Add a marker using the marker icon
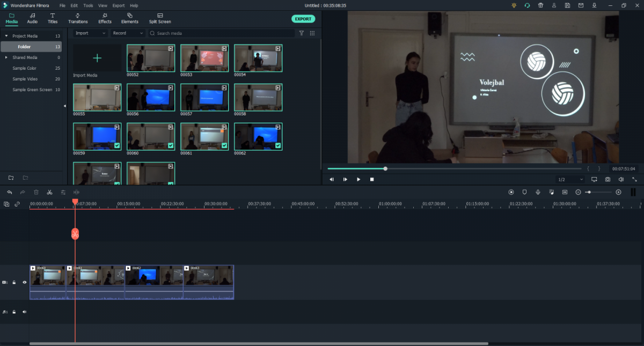 pos(524,192)
